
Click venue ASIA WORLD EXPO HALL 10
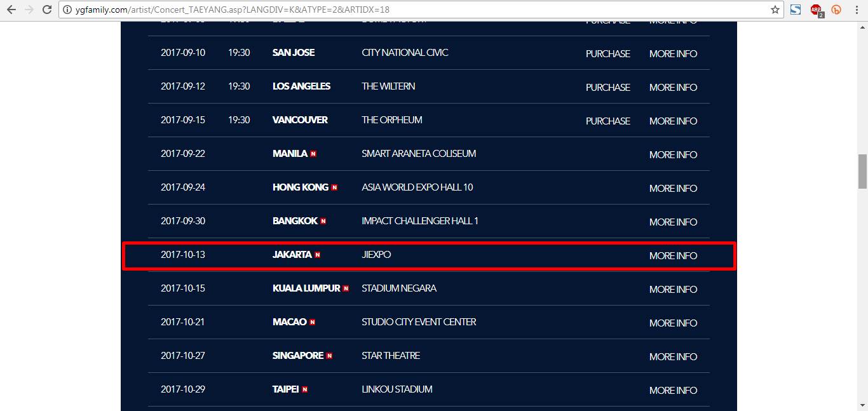[417, 187]
